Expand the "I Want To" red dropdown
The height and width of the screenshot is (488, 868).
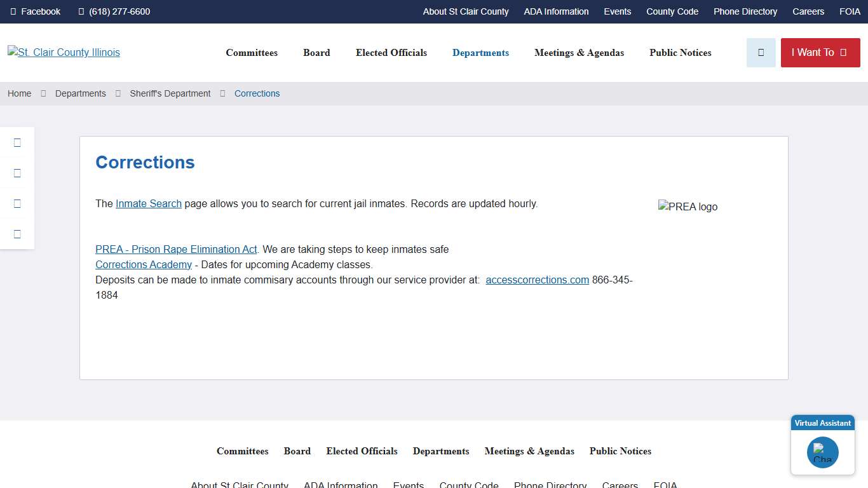point(820,53)
